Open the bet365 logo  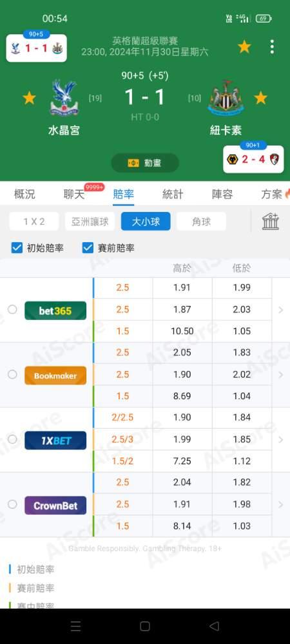55,310
